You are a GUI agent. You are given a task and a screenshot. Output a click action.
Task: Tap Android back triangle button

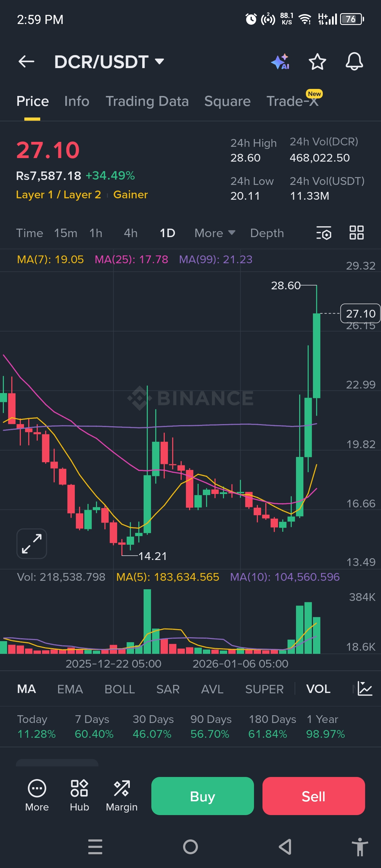(x=285, y=847)
